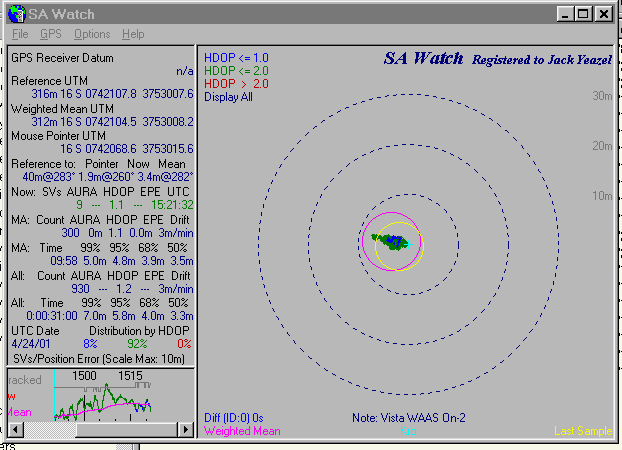Click the SA Watch logo text
622x450 pixels.
click(x=423, y=59)
